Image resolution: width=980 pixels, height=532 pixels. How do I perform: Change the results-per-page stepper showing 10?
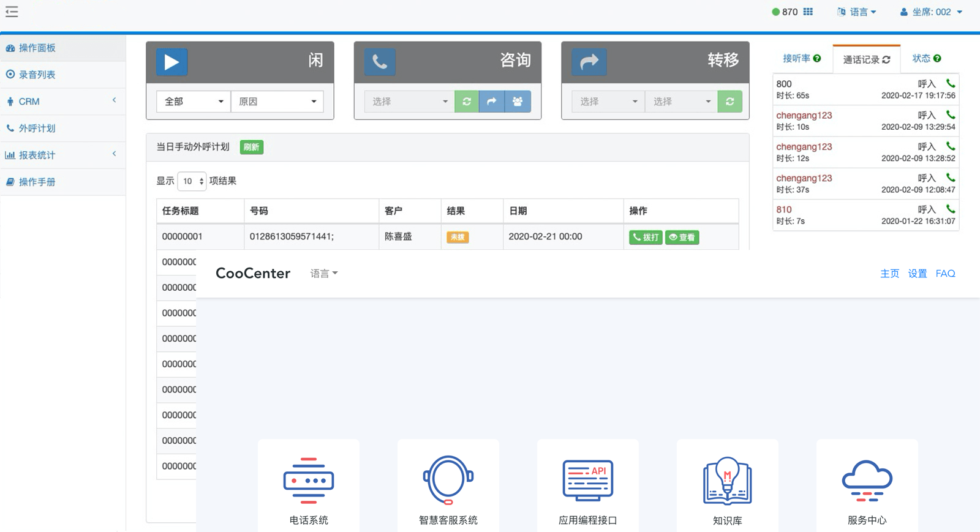pyautogui.click(x=192, y=181)
